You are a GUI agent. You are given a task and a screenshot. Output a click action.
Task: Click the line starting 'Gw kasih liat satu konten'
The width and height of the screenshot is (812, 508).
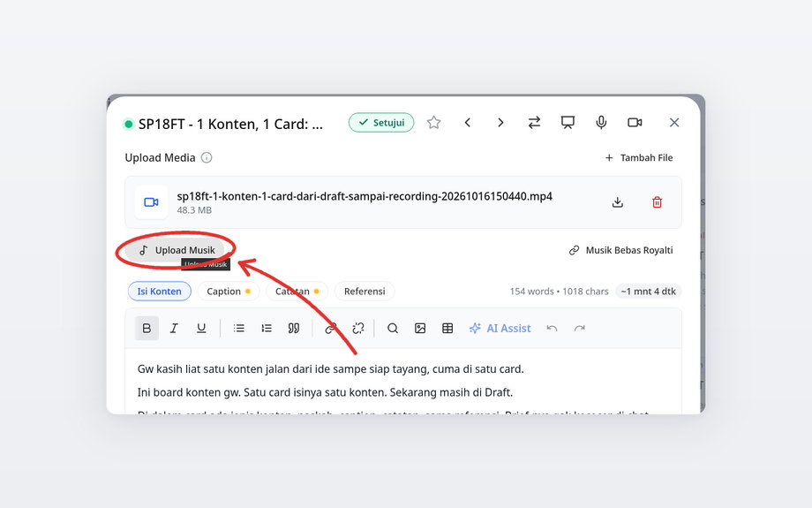pos(330,369)
